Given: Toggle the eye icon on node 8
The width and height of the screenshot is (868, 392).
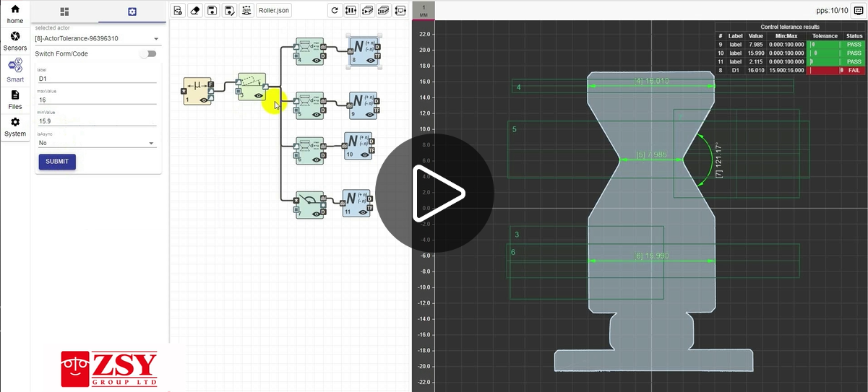Looking at the screenshot, I should 371,61.
